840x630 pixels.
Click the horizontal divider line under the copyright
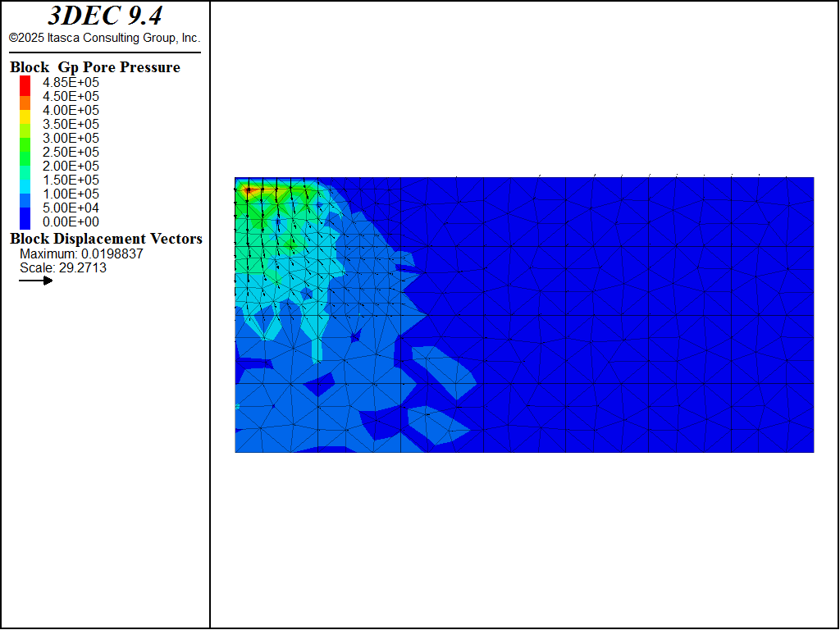[104, 52]
